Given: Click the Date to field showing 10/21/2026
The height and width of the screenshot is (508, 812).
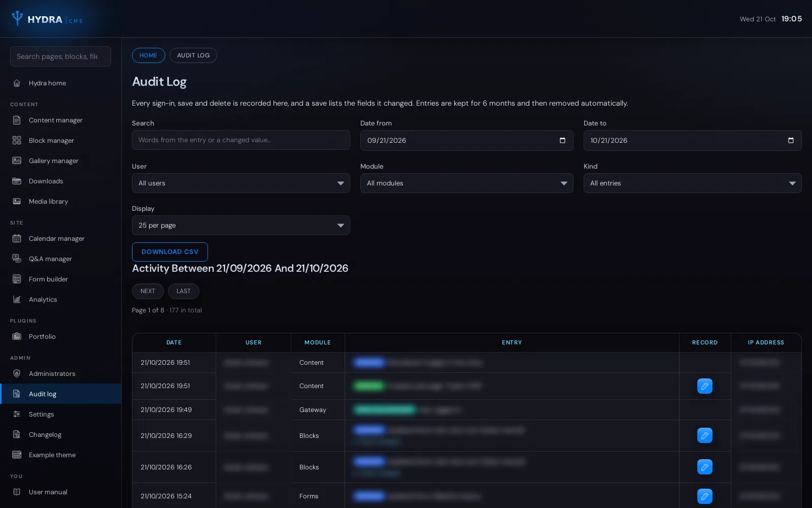Looking at the screenshot, I should click(693, 140).
